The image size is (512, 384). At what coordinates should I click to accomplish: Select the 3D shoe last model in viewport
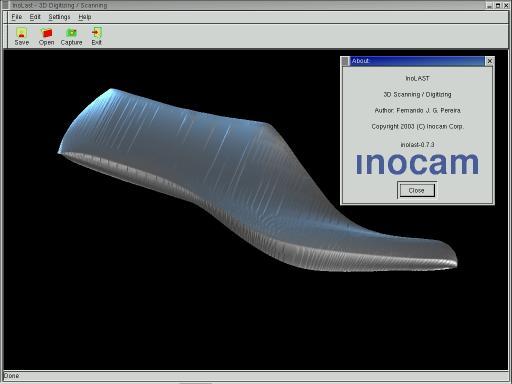[x=257, y=180]
